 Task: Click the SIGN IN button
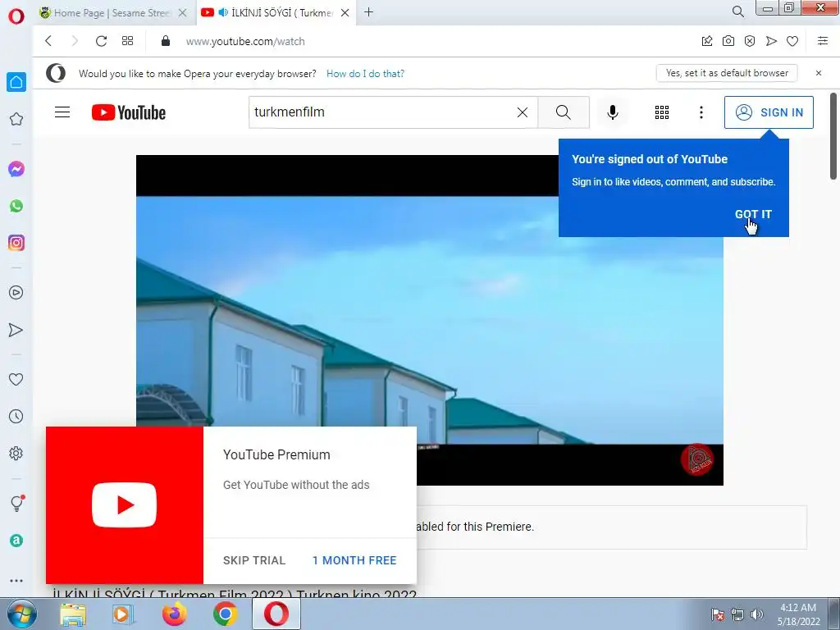tap(769, 112)
